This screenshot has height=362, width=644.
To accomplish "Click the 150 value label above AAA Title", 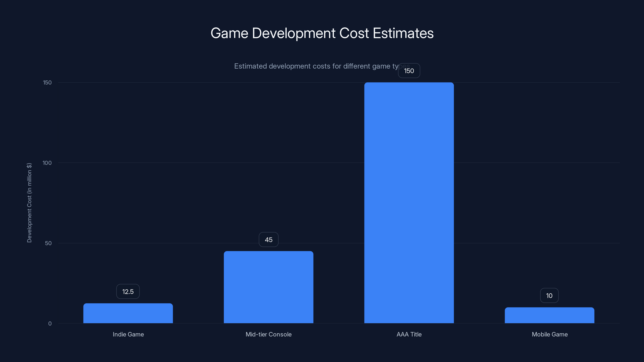I will click(409, 71).
